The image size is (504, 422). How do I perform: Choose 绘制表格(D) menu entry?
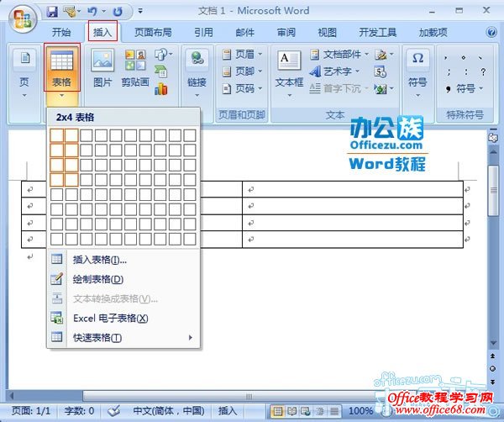click(x=123, y=279)
